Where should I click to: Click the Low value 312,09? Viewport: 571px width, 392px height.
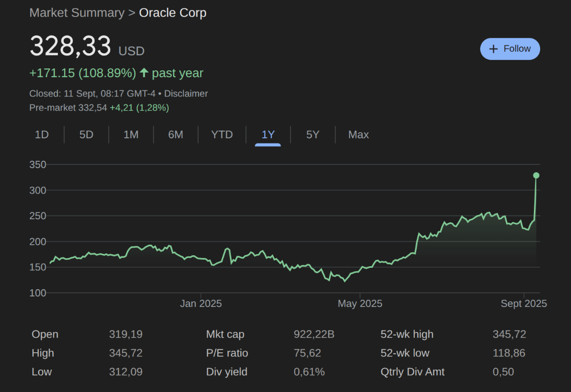[x=125, y=372]
